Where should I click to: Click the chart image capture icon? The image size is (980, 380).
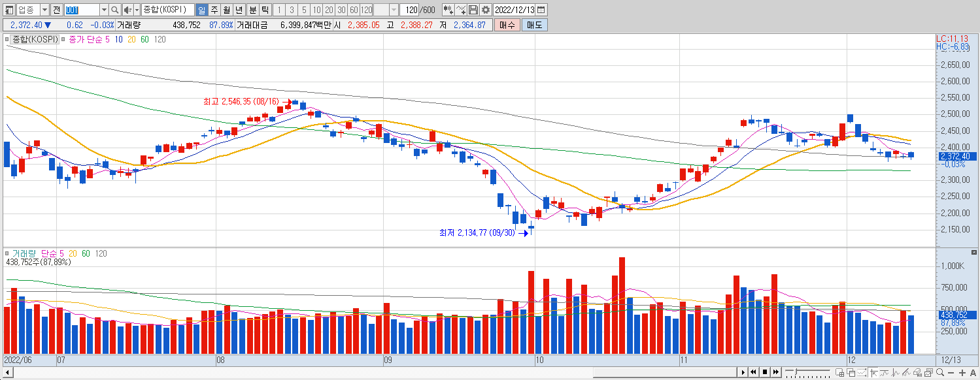click(x=929, y=372)
